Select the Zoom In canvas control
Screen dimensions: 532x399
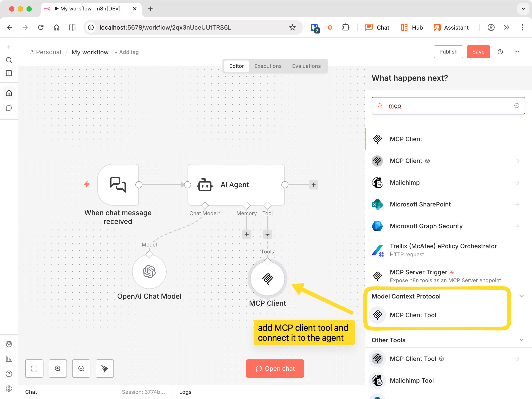57,368
